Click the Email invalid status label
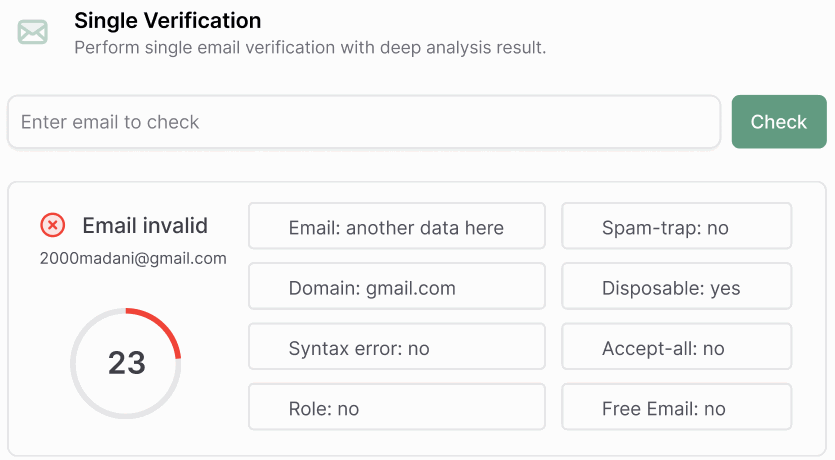Viewport: 835px width, 460px height. pos(145,225)
